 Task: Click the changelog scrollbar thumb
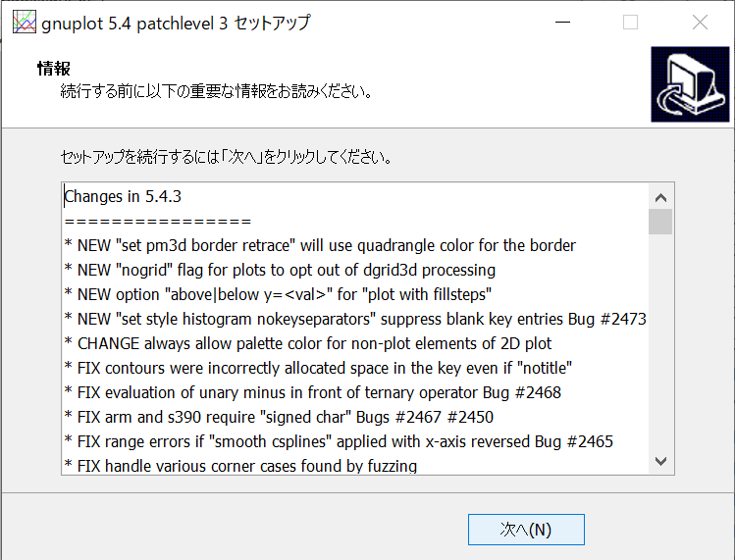(660, 222)
